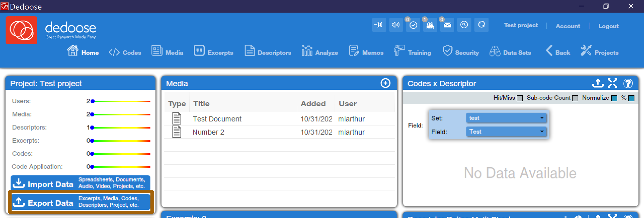The width and height of the screenshot is (644, 218).
Task: Click the date in Test Document row
Action: 316,119
